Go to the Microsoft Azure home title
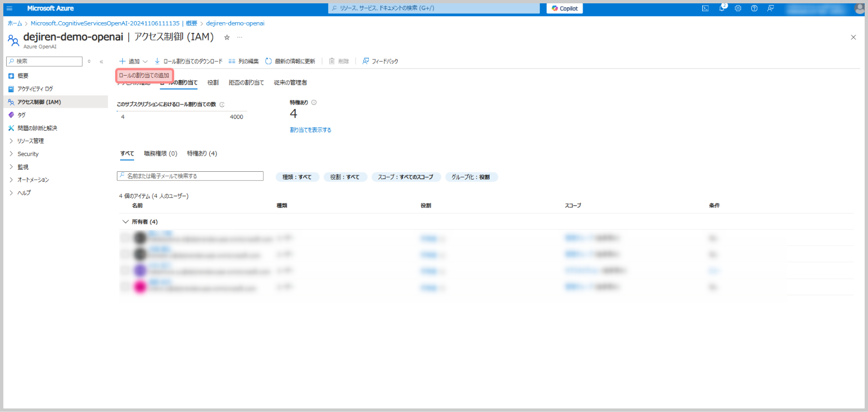 pyautogui.click(x=51, y=8)
